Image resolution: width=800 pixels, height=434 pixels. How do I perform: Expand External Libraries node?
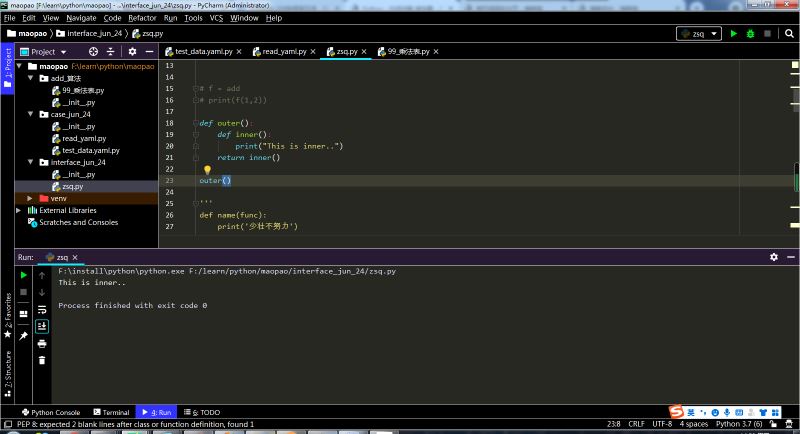pyautogui.click(x=19, y=210)
